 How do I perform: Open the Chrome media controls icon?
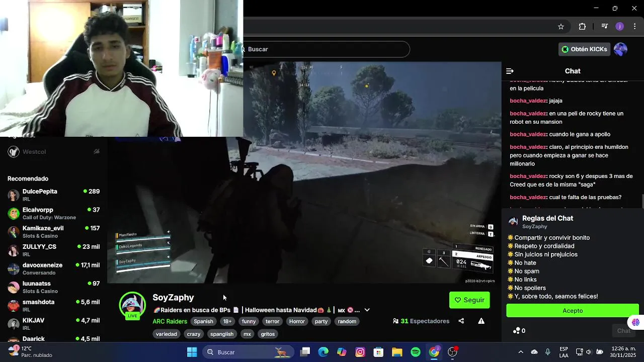(x=605, y=27)
